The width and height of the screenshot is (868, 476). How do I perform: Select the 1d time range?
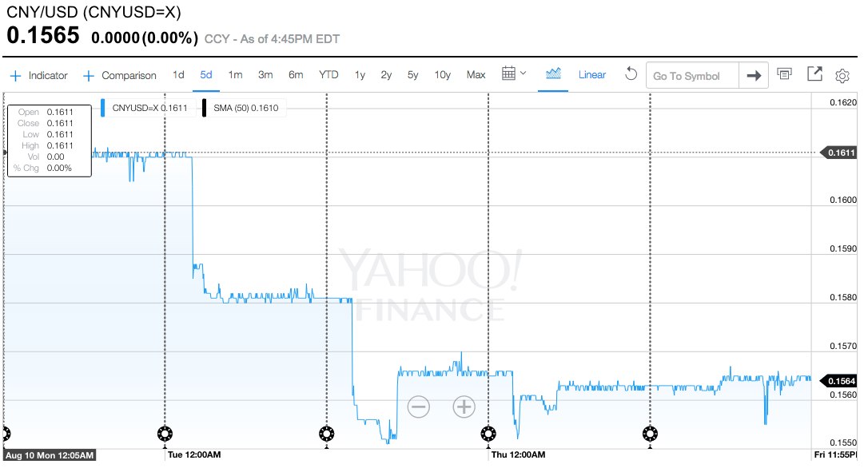178,74
